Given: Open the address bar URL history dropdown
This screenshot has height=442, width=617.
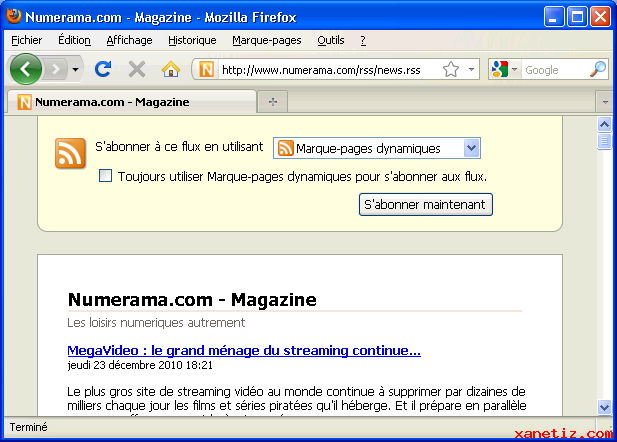Looking at the screenshot, I should tap(471, 70).
